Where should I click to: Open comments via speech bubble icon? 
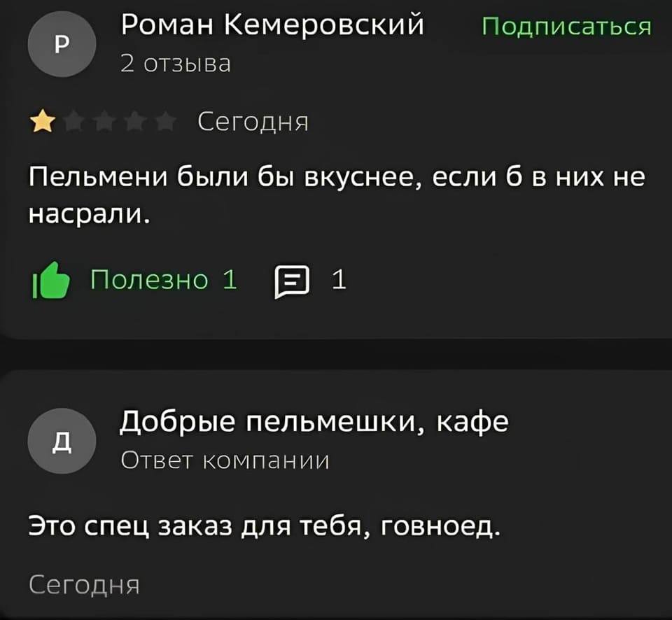[290, 279]
